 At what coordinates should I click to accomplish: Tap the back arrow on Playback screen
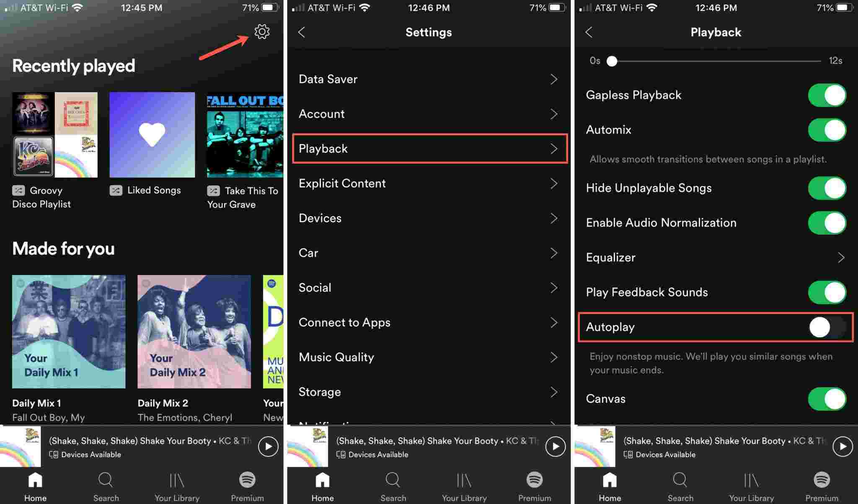point(589,31)
